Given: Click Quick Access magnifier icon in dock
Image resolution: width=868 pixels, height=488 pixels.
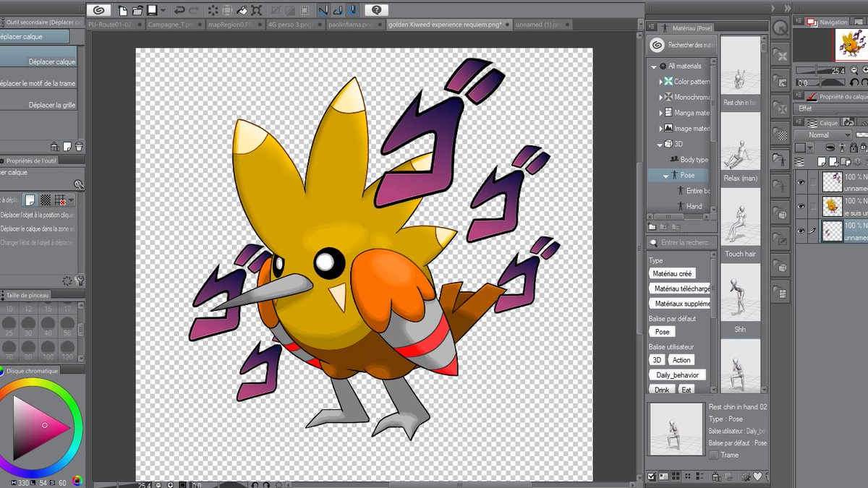Looking at the screenshot, I should tap(780, 27).
